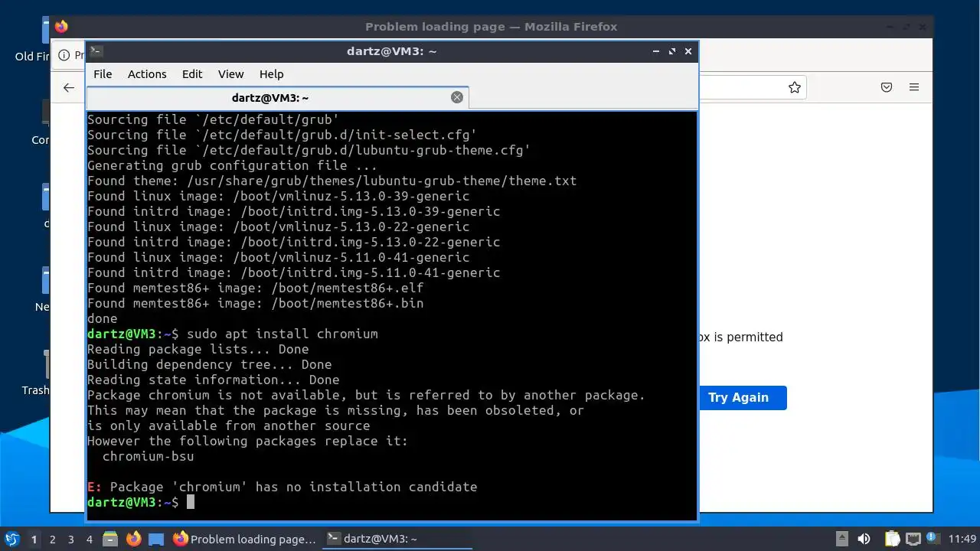Open the Pocket save icon in Firefox
Screen dimensions: 980x551
pos(887,87)
